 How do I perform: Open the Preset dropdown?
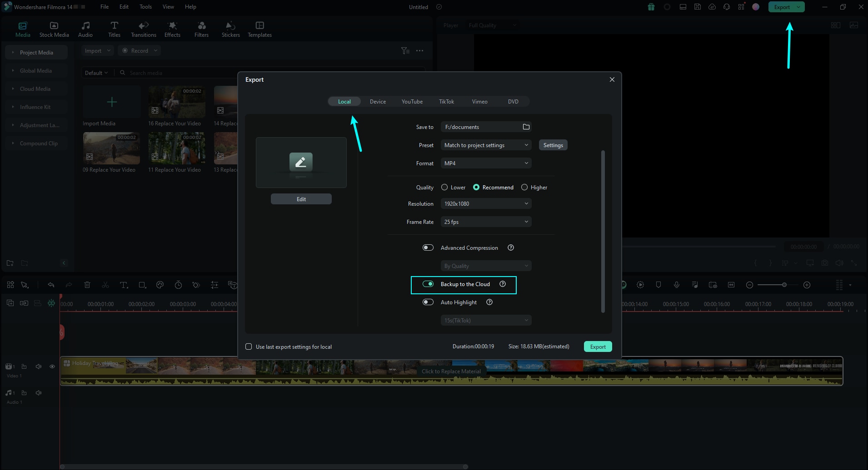tap(486, 145)
